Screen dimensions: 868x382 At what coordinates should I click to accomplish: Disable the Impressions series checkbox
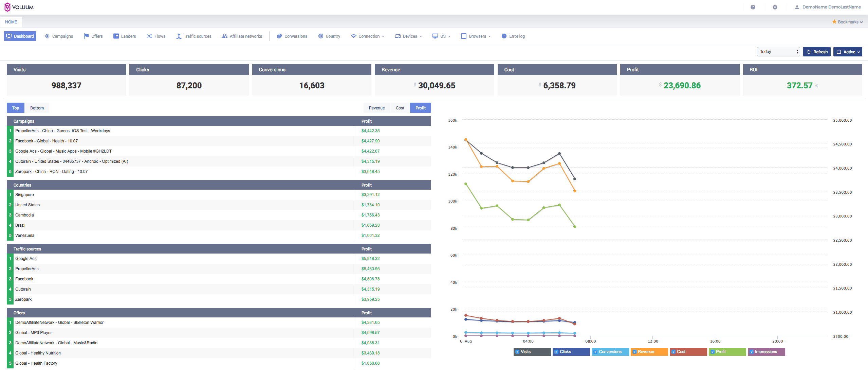click(751, 352)
